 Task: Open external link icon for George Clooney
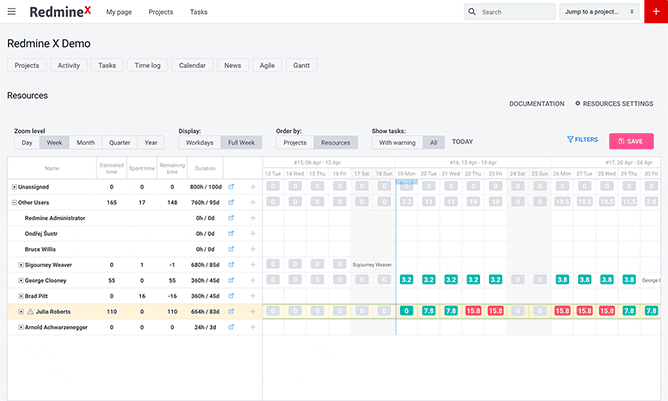pos(231,280)
